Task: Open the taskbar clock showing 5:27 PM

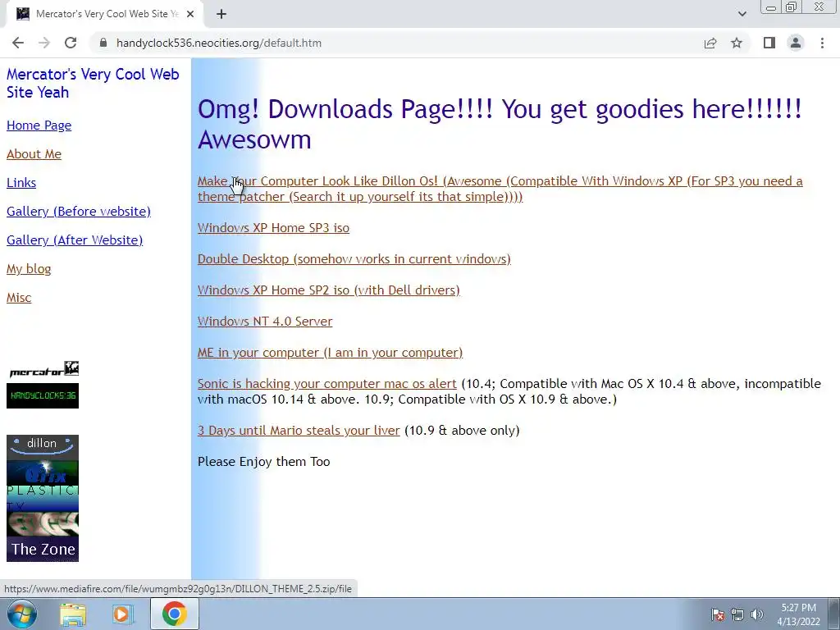Action: tap(798, 614)
